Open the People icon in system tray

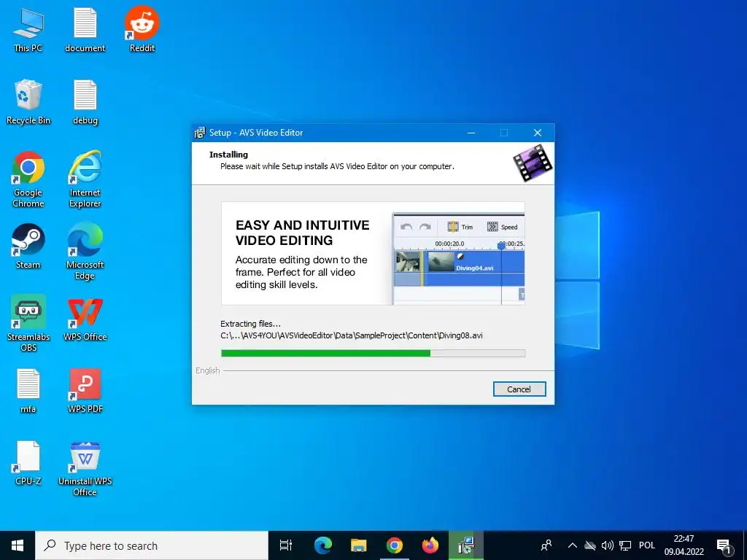(546, 545)
